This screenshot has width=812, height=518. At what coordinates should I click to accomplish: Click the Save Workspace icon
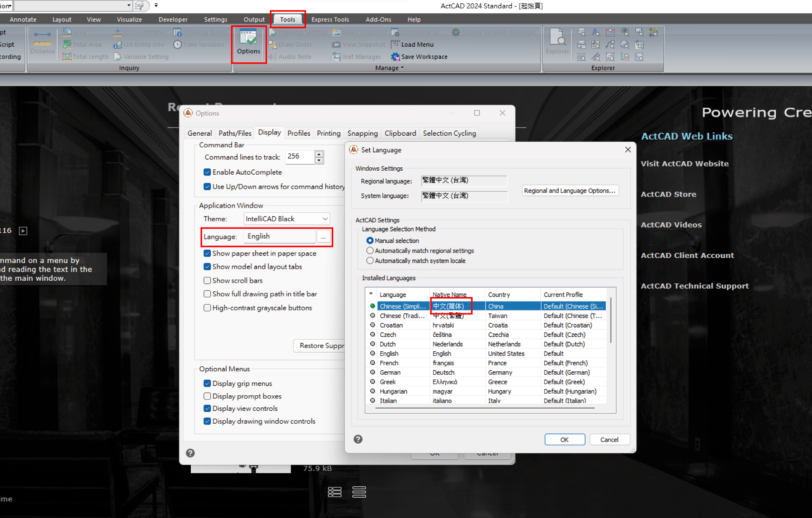click(395, 57)
